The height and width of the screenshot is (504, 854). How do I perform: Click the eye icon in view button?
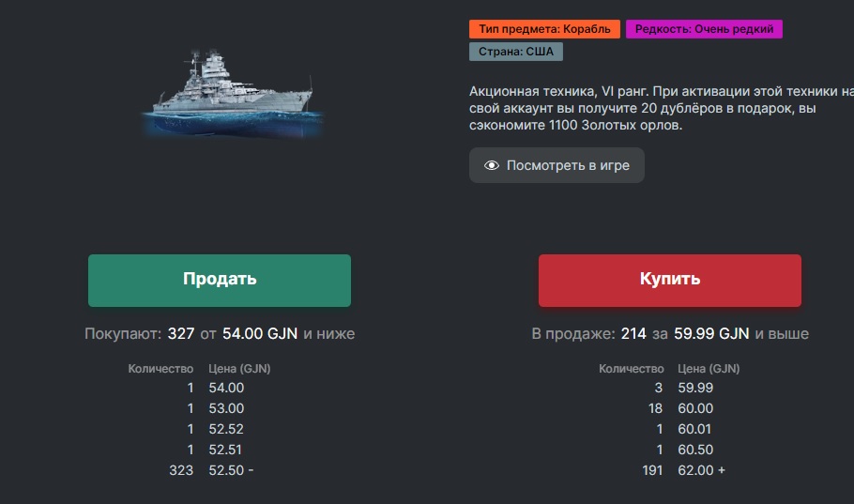pos(491,165)
